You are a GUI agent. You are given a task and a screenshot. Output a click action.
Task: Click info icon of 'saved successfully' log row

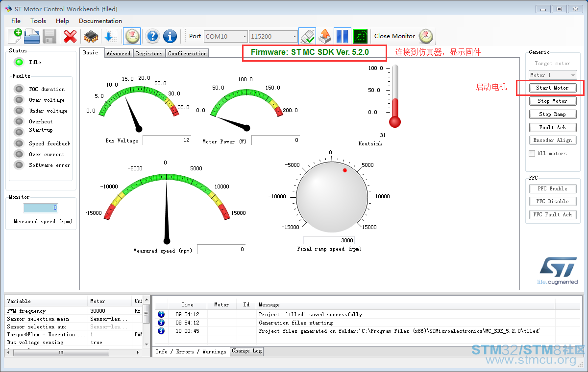(x=161, y=314)
